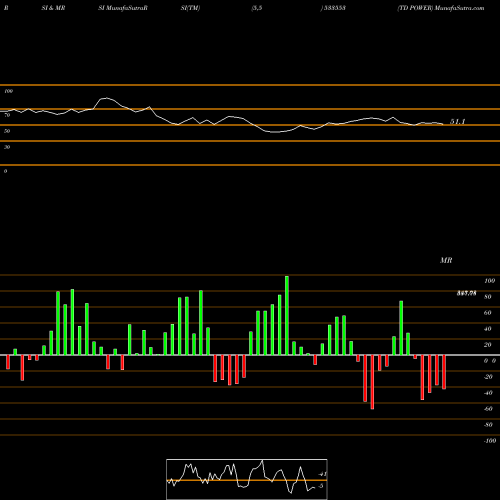Click the MR axis label 60
500x500 pixels.
[488, 313]
